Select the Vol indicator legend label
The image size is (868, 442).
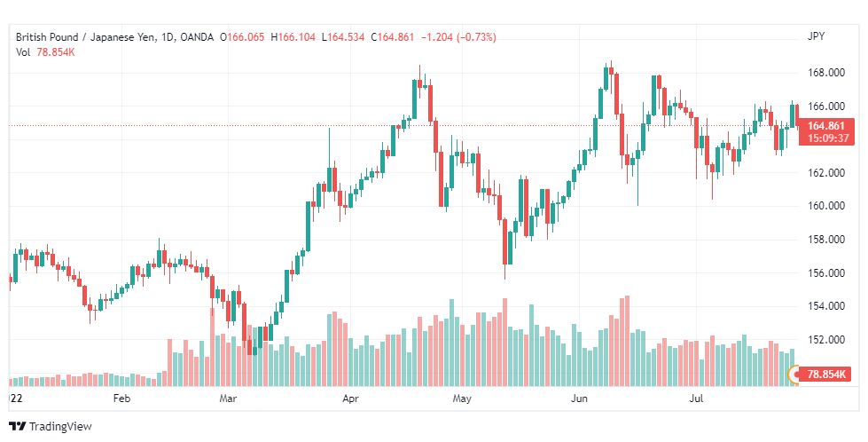coord(23,51)
